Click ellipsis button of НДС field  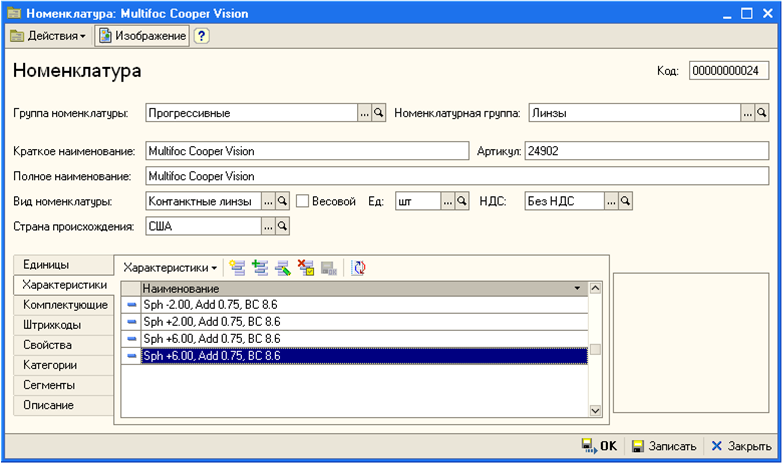click(x=611, y=201)
